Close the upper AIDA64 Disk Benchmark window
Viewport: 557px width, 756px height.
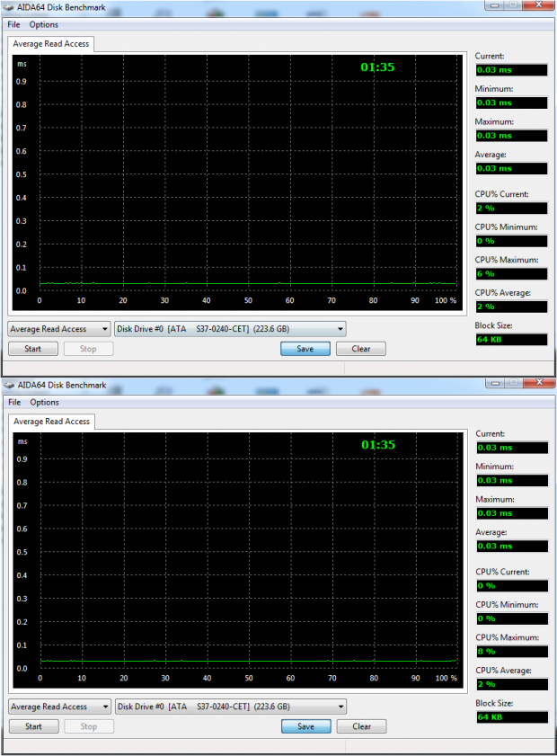(x=539, y=4)
